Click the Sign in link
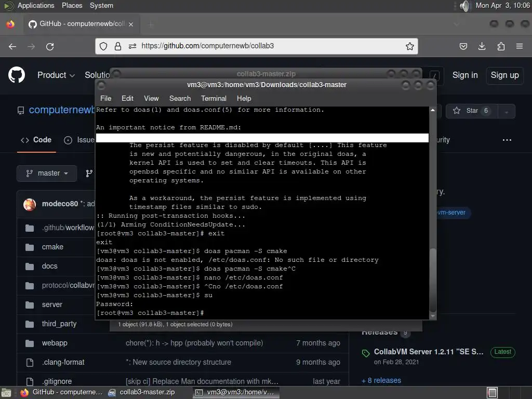532x399 pixels. [x=465, y=75]
